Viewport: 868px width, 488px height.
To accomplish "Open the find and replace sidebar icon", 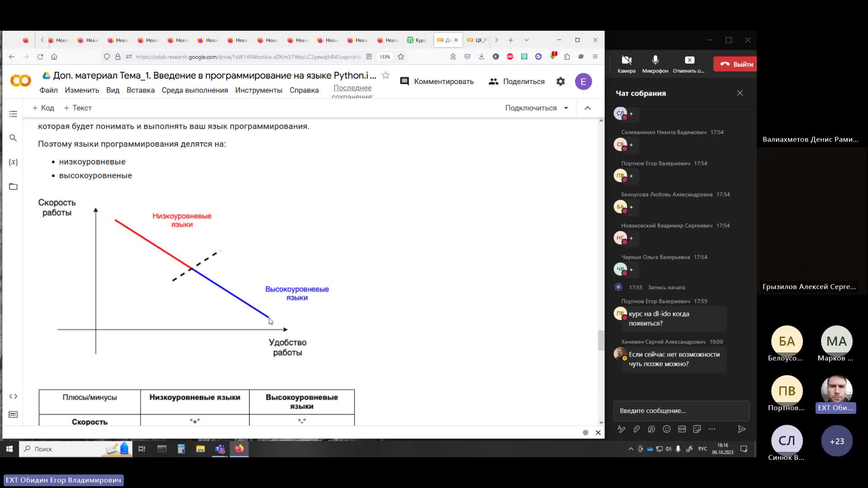I will pyautogui.click(x=13, y=138).
